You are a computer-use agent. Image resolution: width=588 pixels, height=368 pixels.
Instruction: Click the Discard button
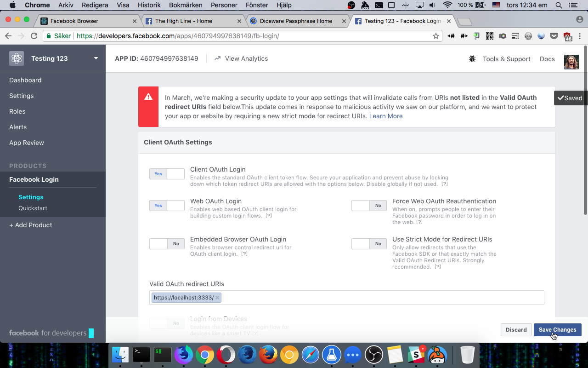[516, 330]
